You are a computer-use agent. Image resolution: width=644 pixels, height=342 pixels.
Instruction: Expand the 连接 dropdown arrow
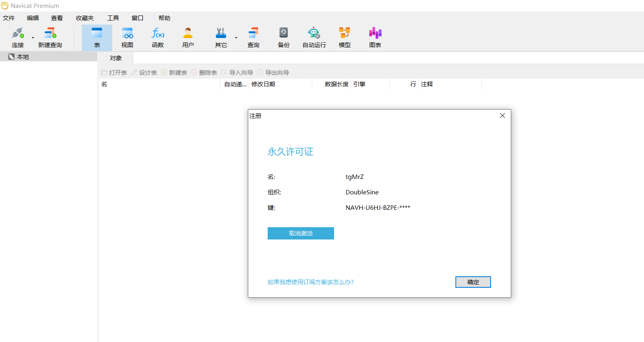click(x=33, y=38)
